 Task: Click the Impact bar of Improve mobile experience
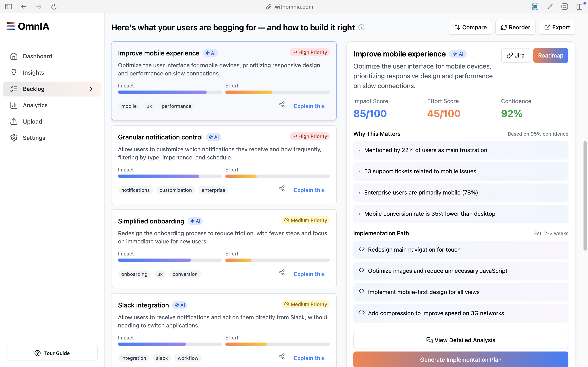(x=170, y=92)
